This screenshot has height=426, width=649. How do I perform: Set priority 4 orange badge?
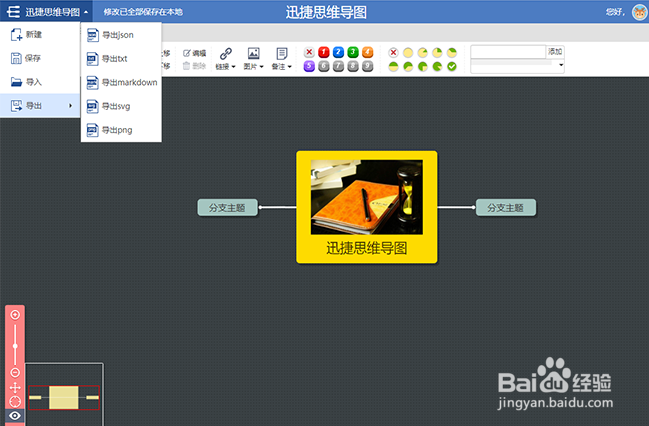tap(368, 52)
